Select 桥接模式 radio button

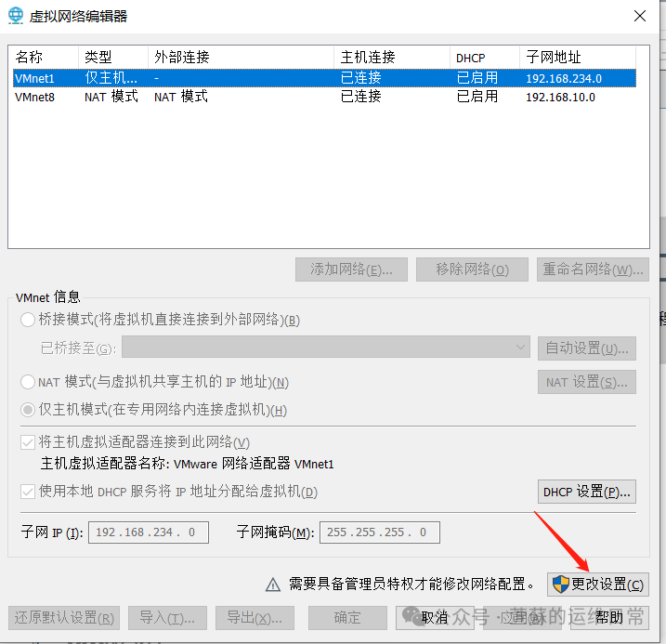pos(28,320)
